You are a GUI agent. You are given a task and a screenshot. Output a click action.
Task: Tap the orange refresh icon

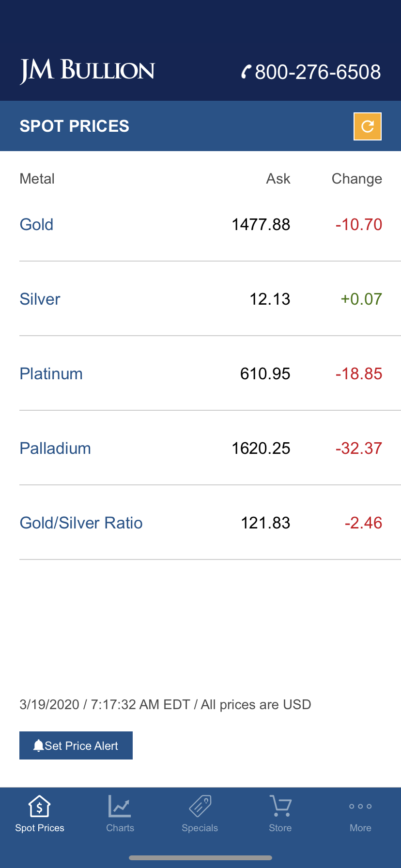point(368,126)
